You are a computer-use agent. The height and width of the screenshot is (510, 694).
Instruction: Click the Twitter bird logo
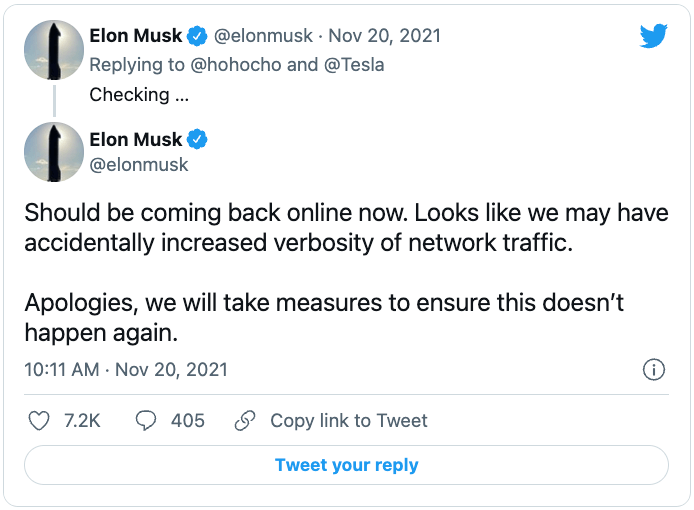(x=653, y=35)
